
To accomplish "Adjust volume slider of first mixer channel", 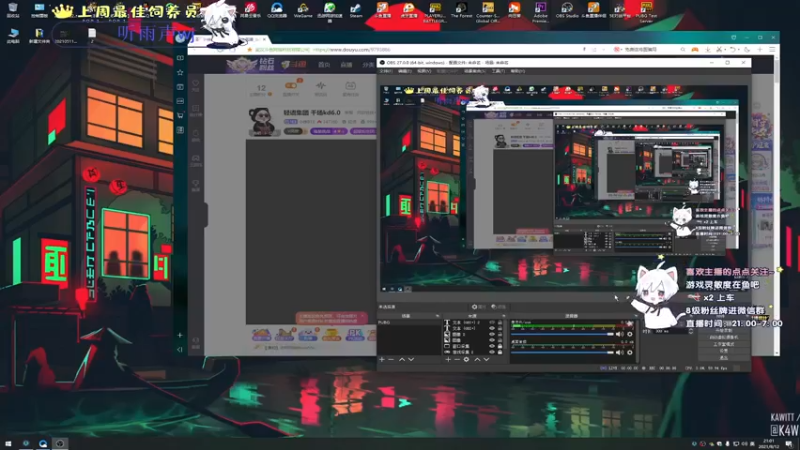I will coord(562,334).
